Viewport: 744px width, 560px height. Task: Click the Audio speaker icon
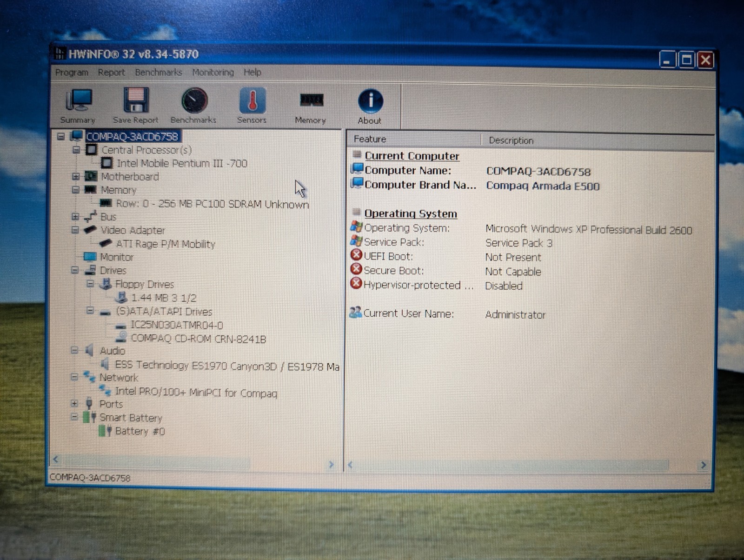[89, 350]
